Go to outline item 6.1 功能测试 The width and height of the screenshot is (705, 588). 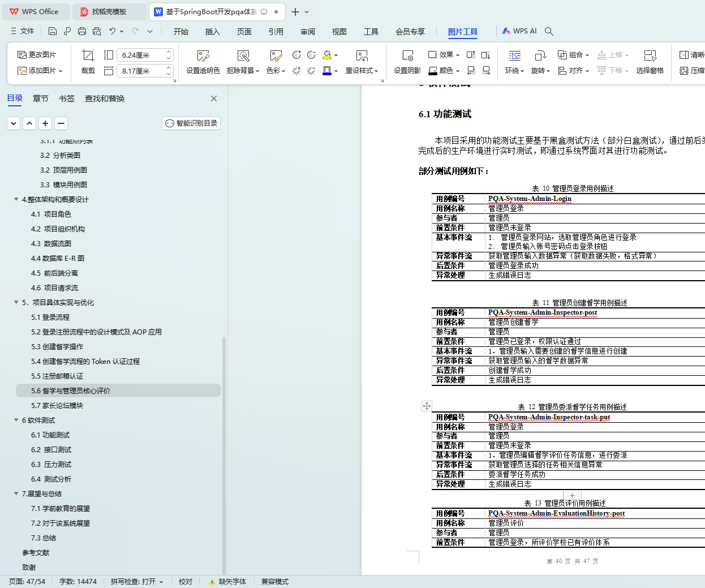(x=50, y=435)
